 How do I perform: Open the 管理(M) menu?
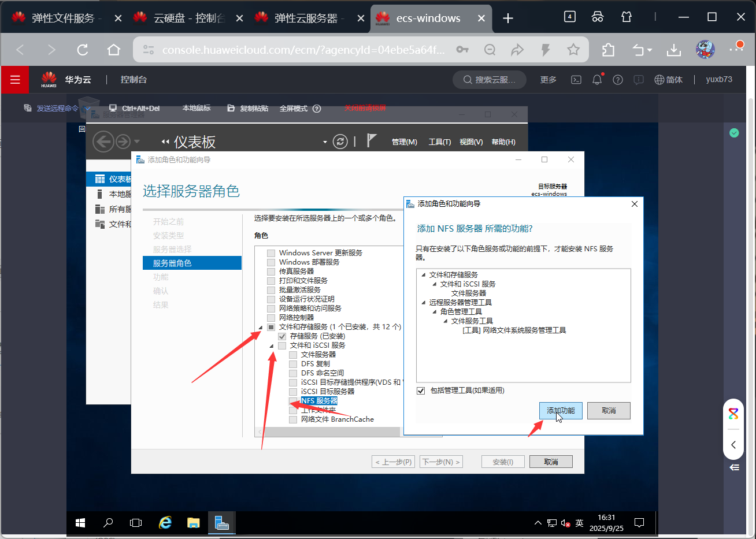point(404,142)
